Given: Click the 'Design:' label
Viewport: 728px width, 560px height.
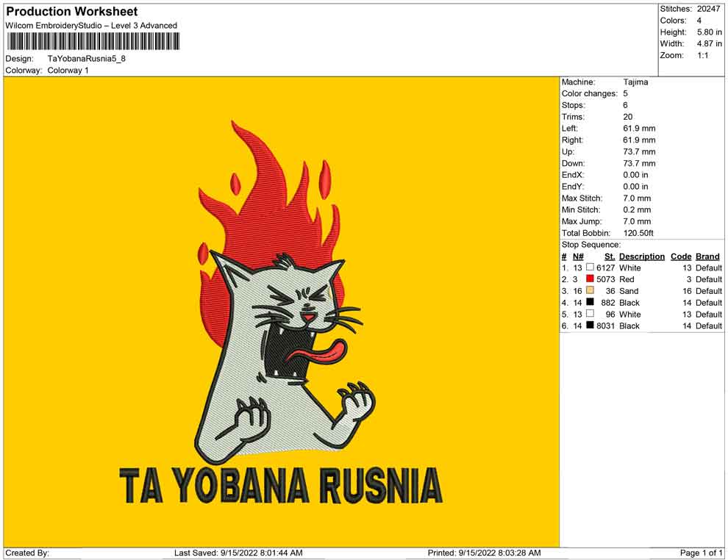Looking at the screenshot, I should tap(20, 59).
